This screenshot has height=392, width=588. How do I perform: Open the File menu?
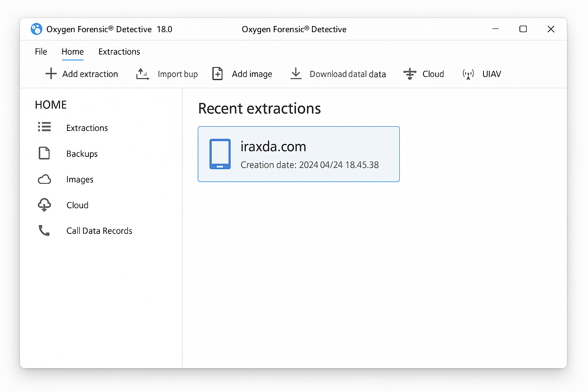coord(41,52)
